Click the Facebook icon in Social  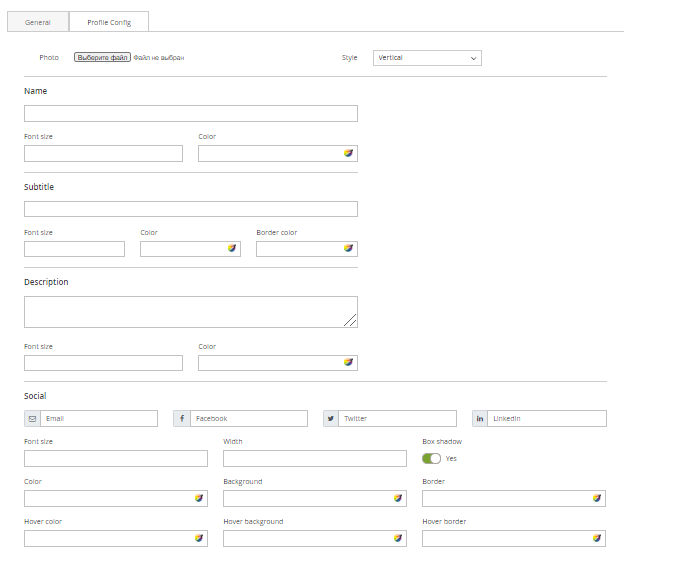coord(181,419)
